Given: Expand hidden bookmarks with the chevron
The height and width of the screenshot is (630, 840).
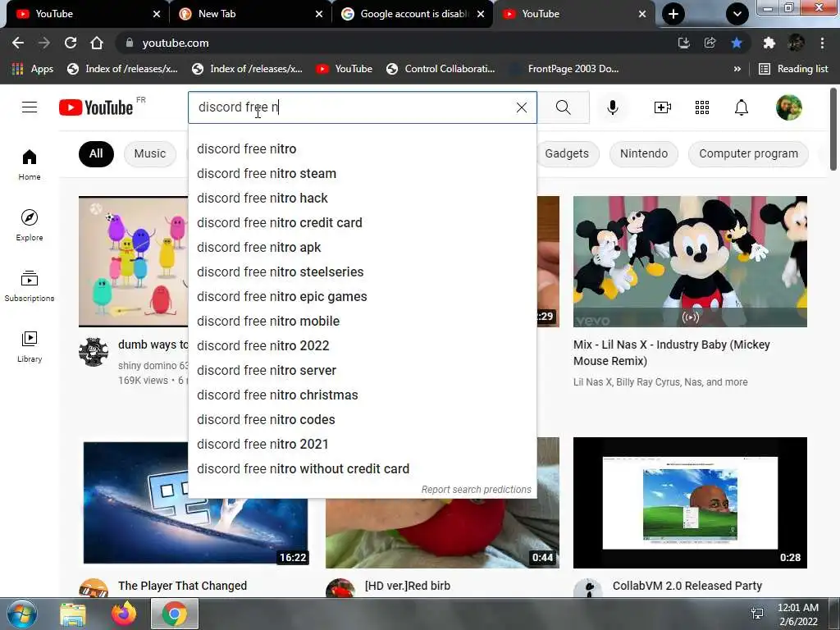Looking at the screenshot, I should point(737,69).
